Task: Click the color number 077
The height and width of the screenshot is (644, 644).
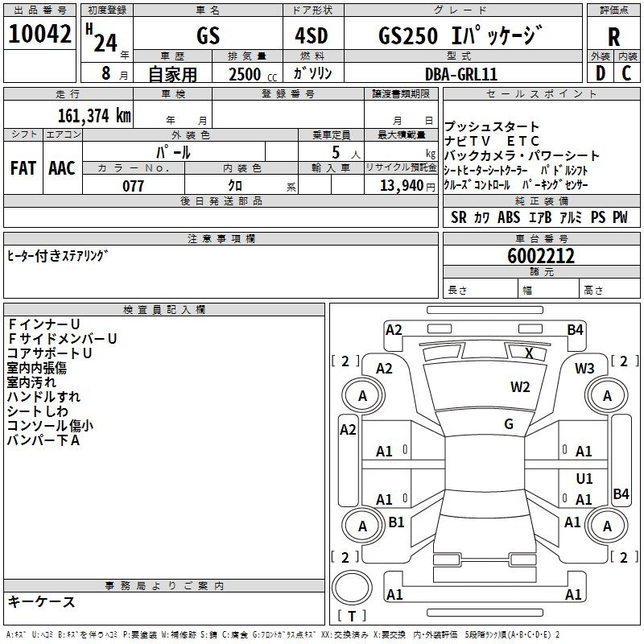Action: (134, 186)
